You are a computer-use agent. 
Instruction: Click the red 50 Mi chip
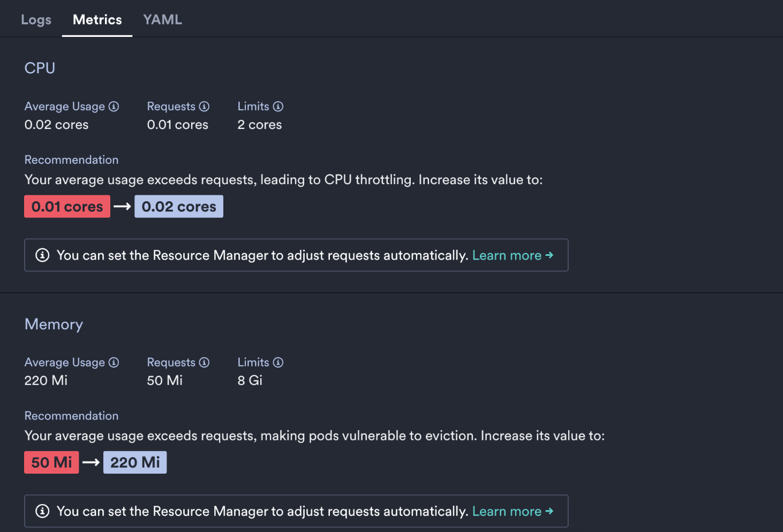[51, 462]
